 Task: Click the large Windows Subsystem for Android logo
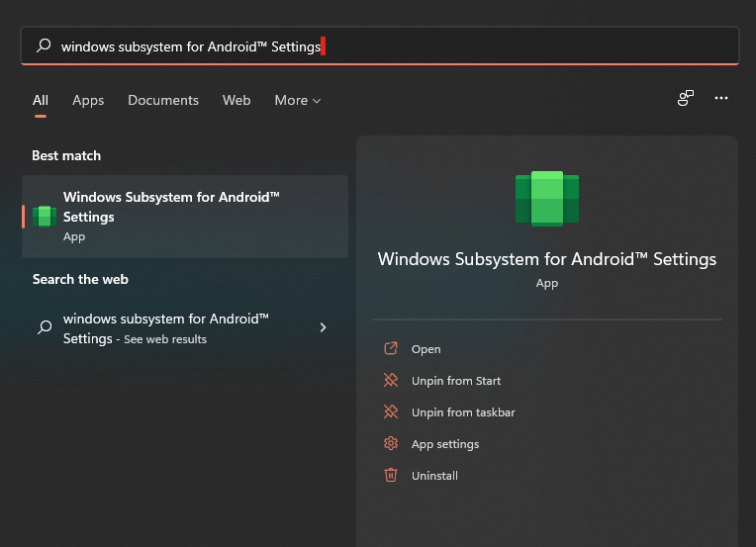pos(547,199)
